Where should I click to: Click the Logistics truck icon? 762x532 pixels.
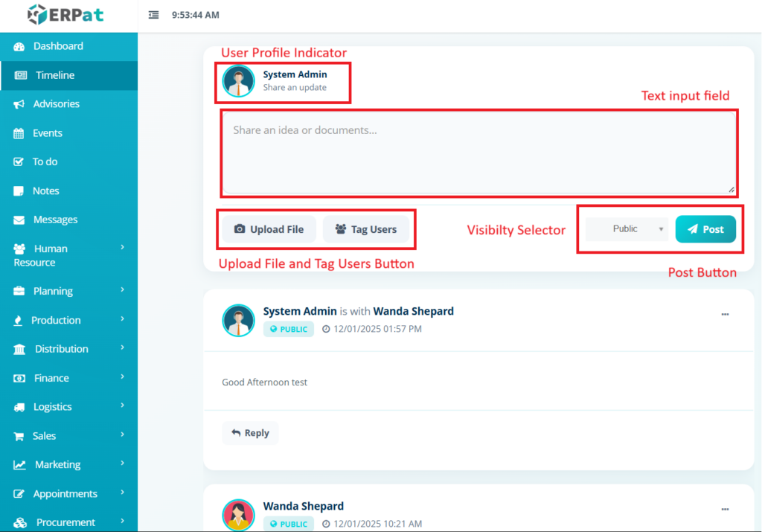point(19,407)
